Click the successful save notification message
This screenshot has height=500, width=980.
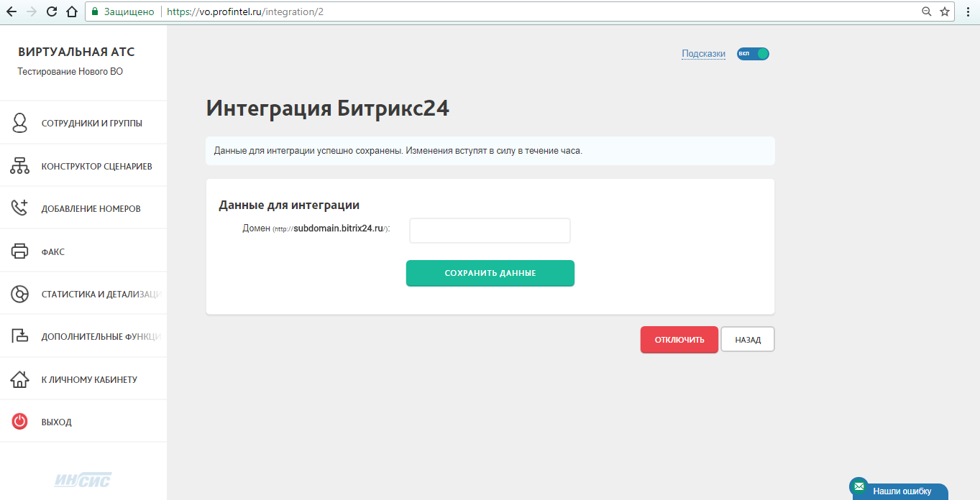click(x=490, y=151)
